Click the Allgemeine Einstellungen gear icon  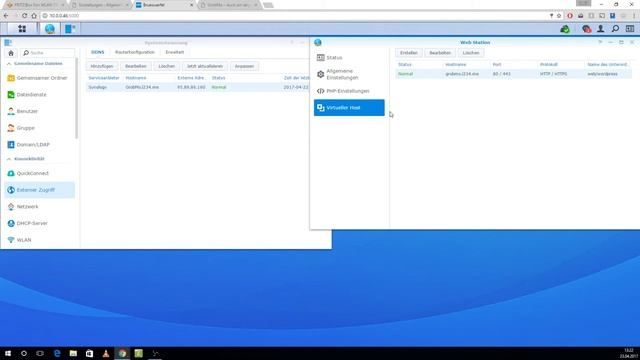[320, 74]
